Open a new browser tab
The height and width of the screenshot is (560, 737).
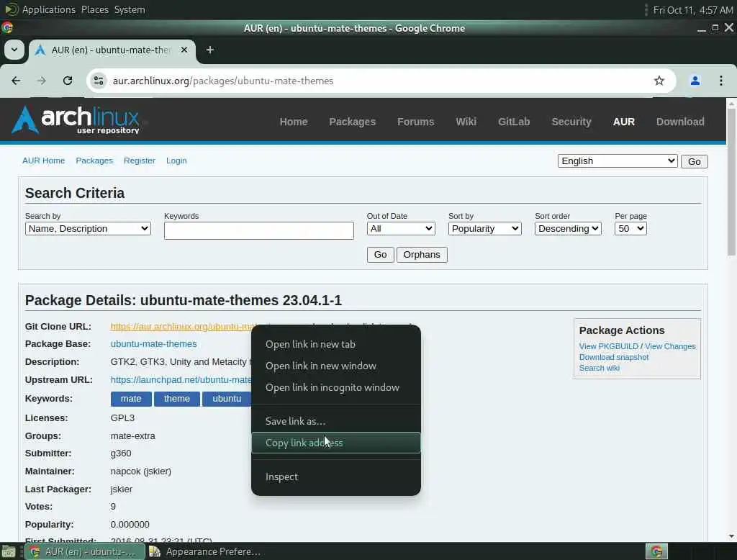(x=210, y=50)
